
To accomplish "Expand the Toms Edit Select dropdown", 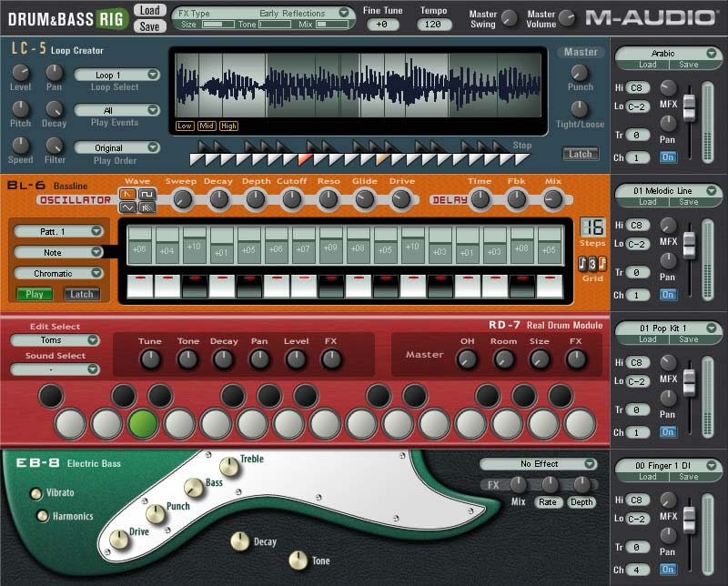I will click(x=55, y=340).
